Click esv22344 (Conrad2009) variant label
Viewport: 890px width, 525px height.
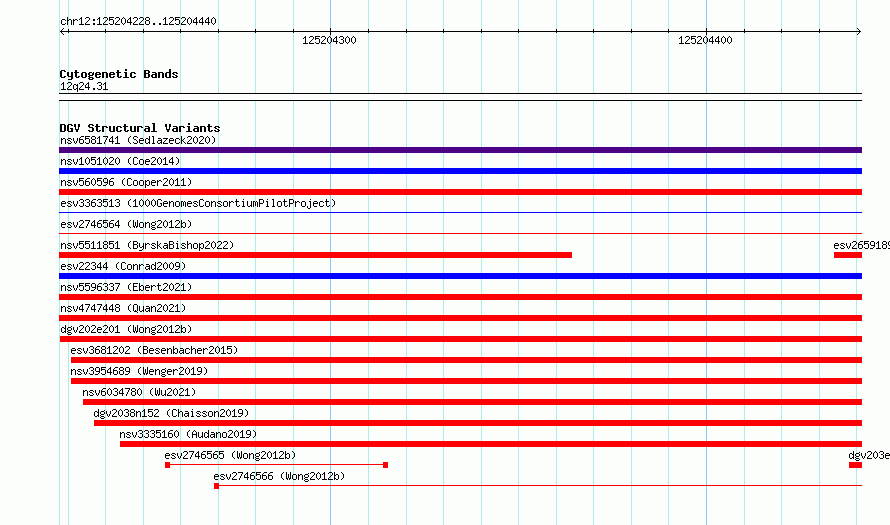(x=123, y=266)
